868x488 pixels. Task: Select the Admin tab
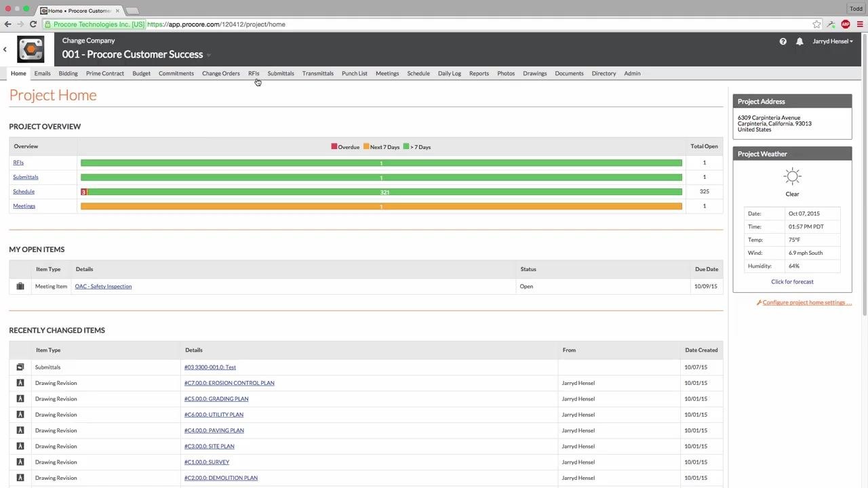[x=632, y=73]
